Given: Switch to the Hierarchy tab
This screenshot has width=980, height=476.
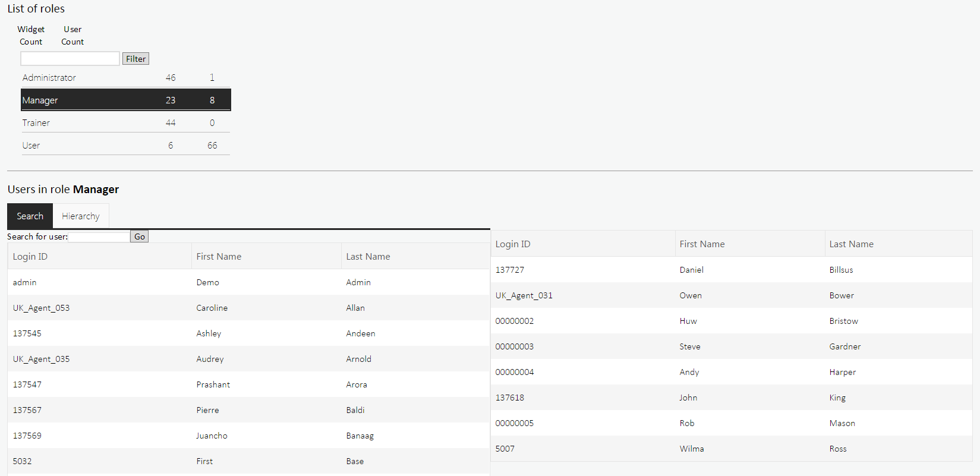Looking at the screenshot, I should [x=81, y=216].
